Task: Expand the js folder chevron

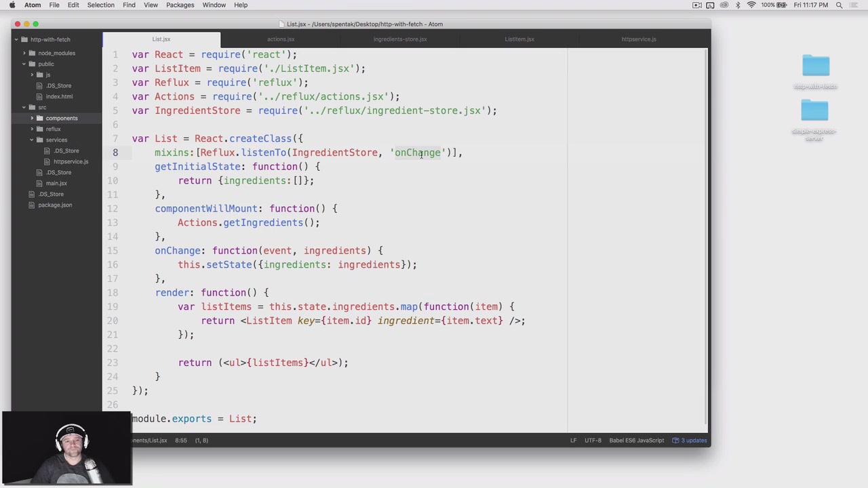Action: (x=31, y=75)
